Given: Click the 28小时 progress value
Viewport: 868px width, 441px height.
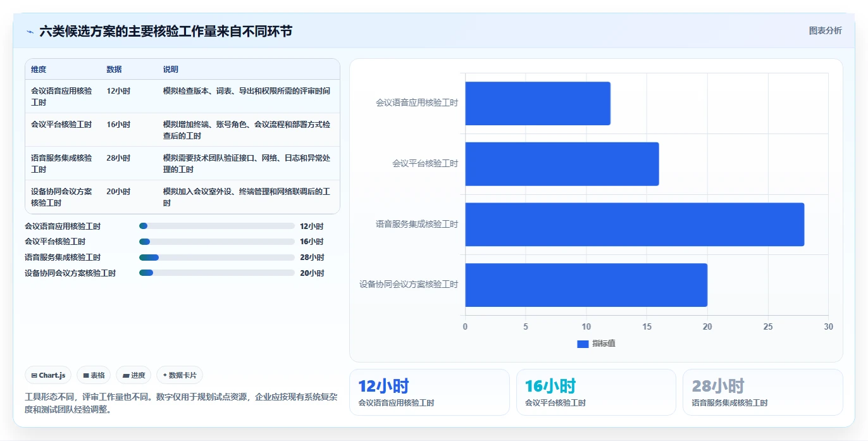Looking at the screenshot, I should coord(312,258).
